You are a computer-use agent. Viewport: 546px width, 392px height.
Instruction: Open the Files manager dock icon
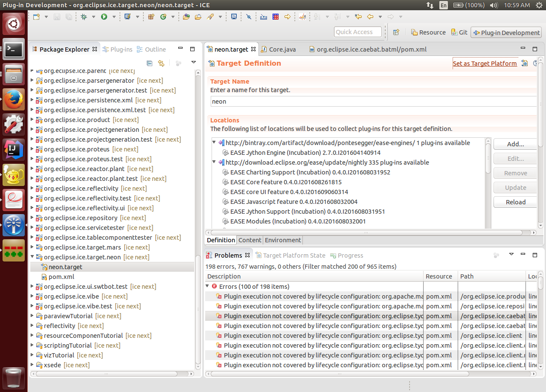tap(14, 74)
